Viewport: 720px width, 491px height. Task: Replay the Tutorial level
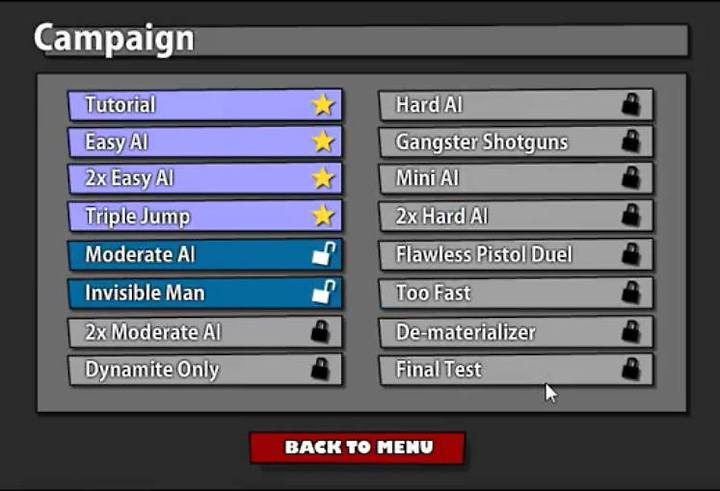click(205, 105)
